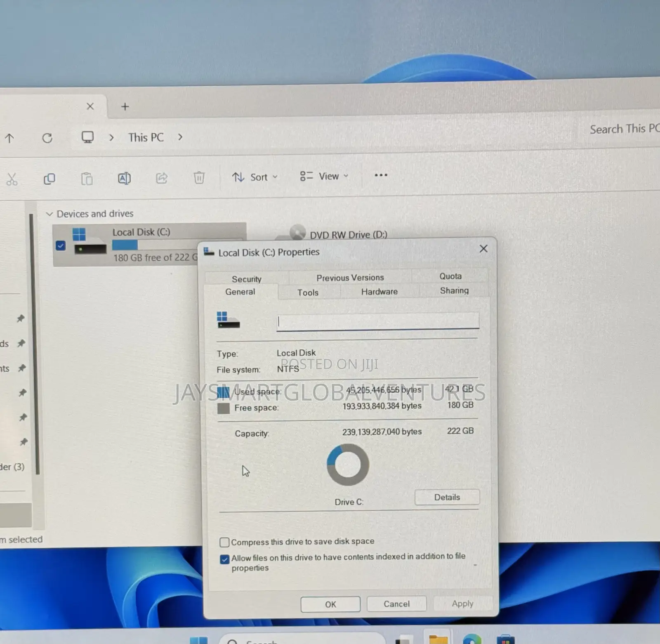Add a new Explorer tab with the plus
The height and width of the screenshot is (644, 660).
click(125, 107)
